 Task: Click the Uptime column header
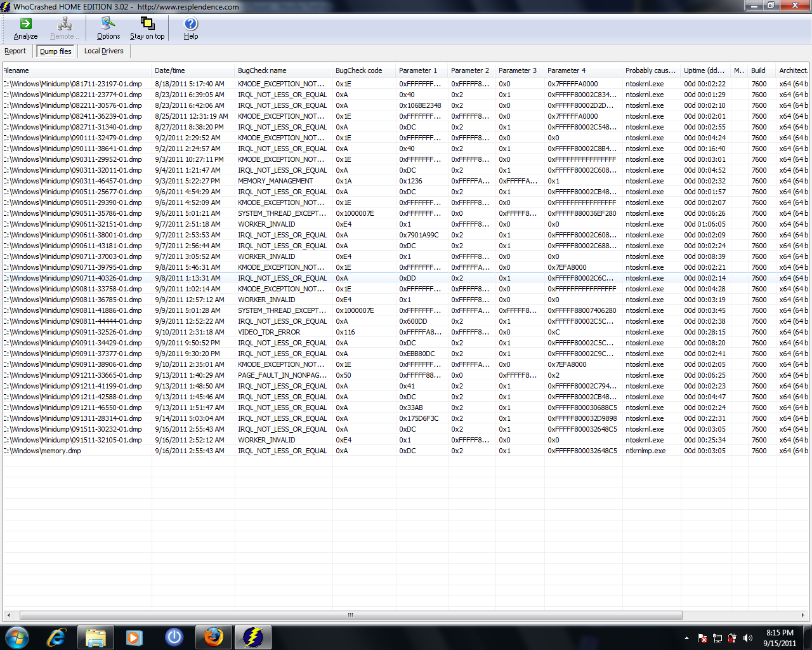706,70
